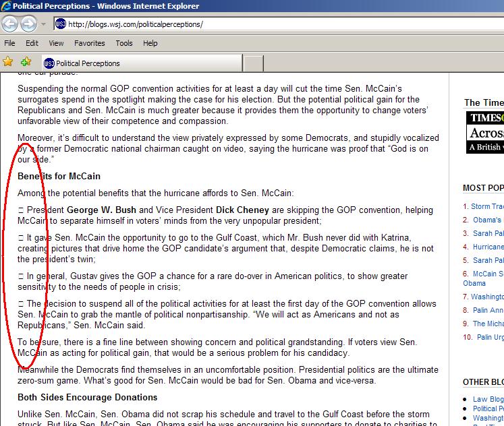Open the Palin Urg... most popular link

pos(491,337)
